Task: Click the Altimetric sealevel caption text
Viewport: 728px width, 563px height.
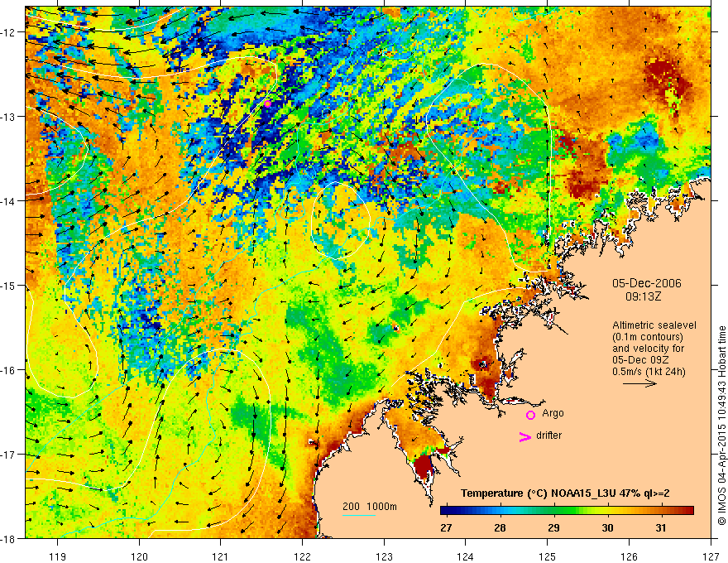Action: coord(654,325)
